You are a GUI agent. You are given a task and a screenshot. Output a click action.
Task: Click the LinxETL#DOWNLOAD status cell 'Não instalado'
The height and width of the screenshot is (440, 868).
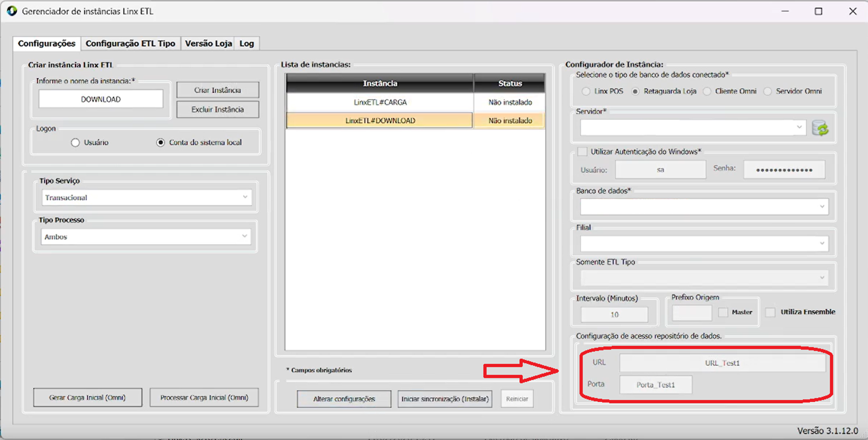(510, 121)
